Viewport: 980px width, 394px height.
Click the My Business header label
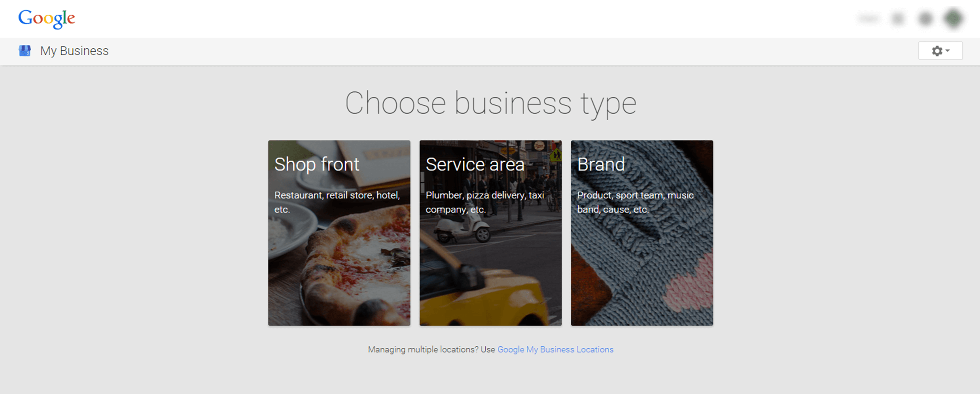point(74,51)
